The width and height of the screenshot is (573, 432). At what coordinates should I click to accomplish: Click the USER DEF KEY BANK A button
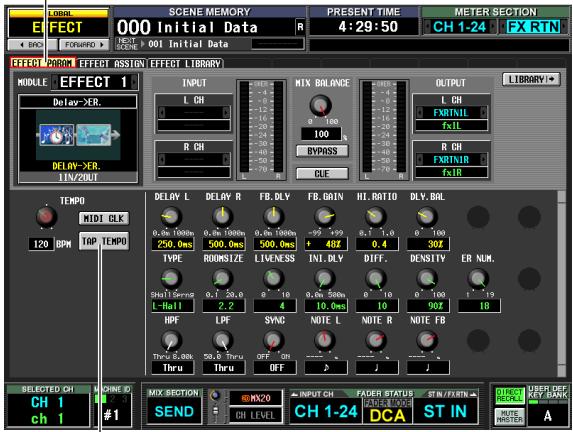point(547,416)
